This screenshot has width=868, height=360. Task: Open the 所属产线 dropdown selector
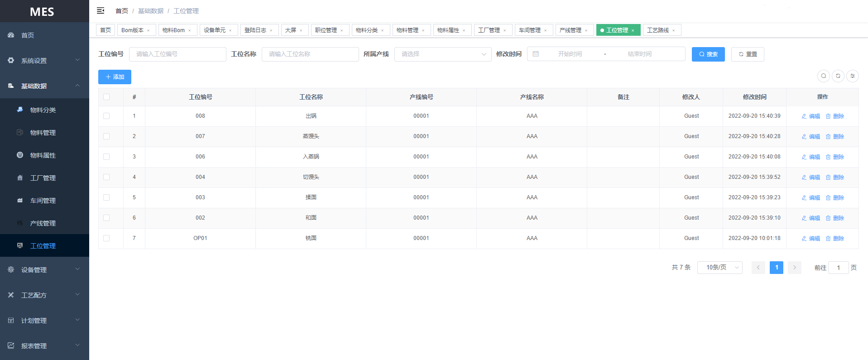tap(442, 54)
